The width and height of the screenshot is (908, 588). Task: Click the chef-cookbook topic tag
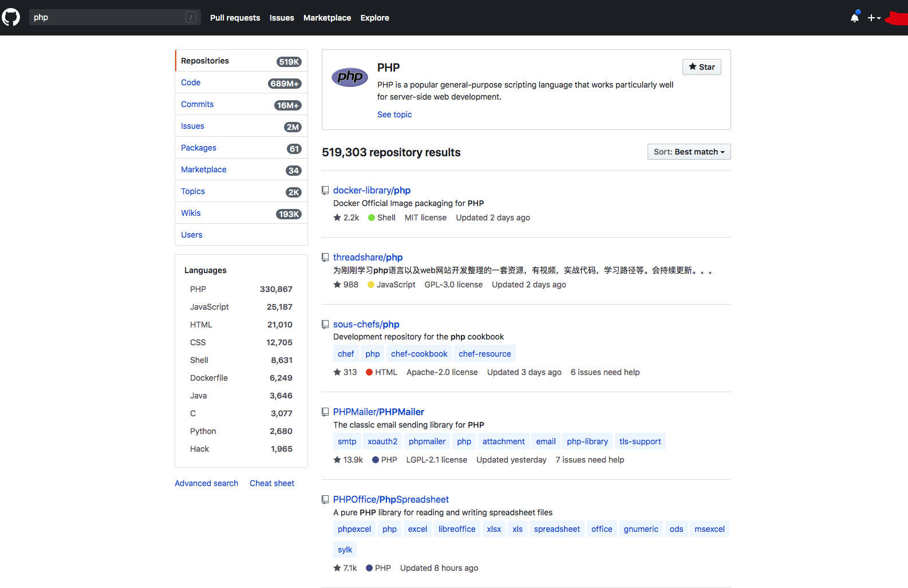click(419, 354)
